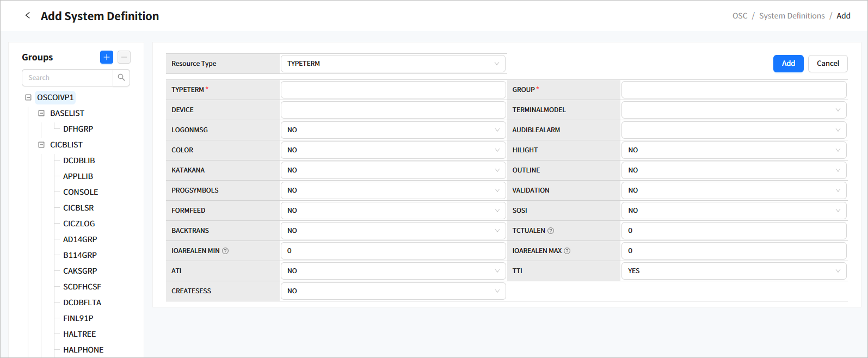Click the blue plus icon to add group
This screenshot has width=868, height=358.
coord(107,57)
